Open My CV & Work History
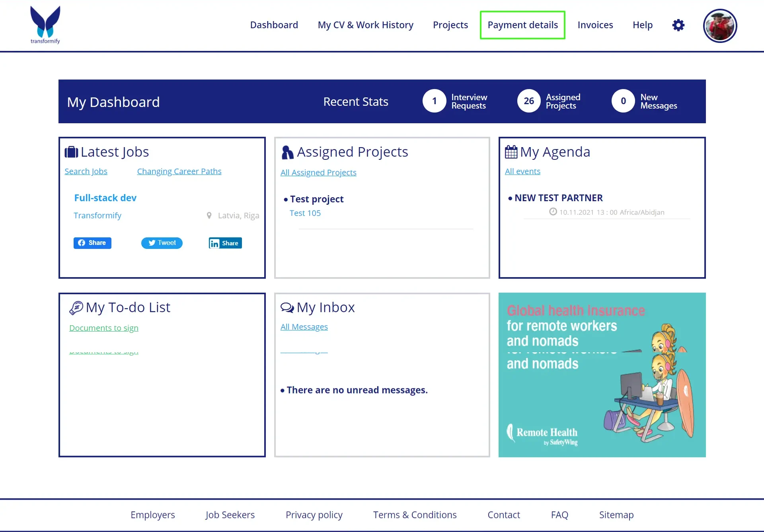Image resolution: width=764 pixels, height=532 pixels. (x=366, y=25)
